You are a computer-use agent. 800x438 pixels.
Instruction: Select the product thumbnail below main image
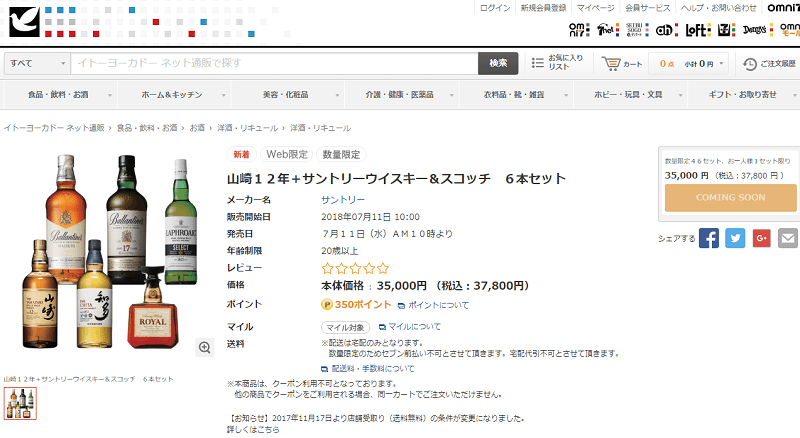(20, 404)
